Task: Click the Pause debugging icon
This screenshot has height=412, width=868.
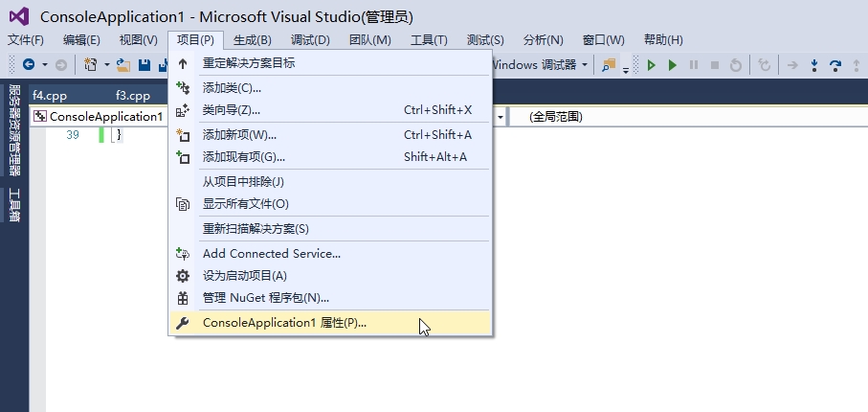Action: 694,65
